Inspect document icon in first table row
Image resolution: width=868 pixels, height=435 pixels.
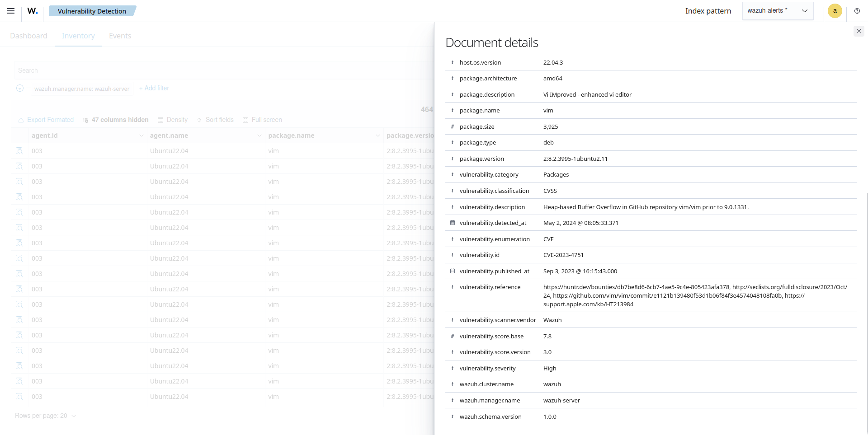pyautogui.click(x=19, y=151)
